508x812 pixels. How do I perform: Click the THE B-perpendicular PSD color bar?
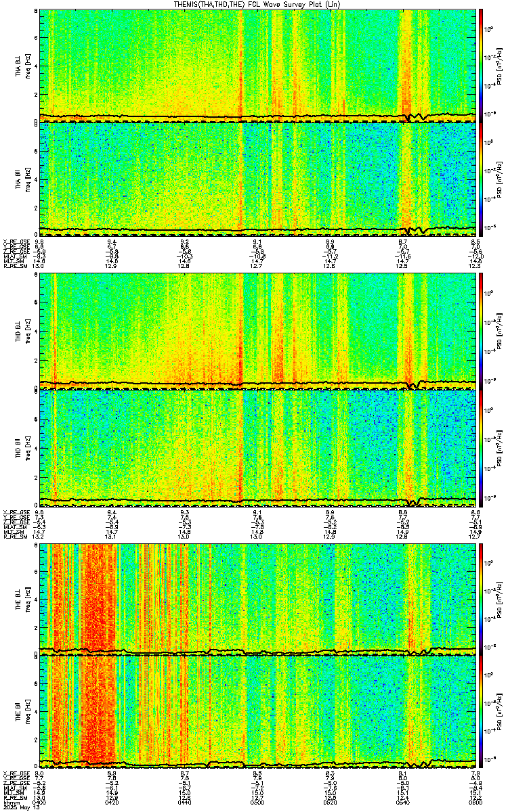coord(481,598)
